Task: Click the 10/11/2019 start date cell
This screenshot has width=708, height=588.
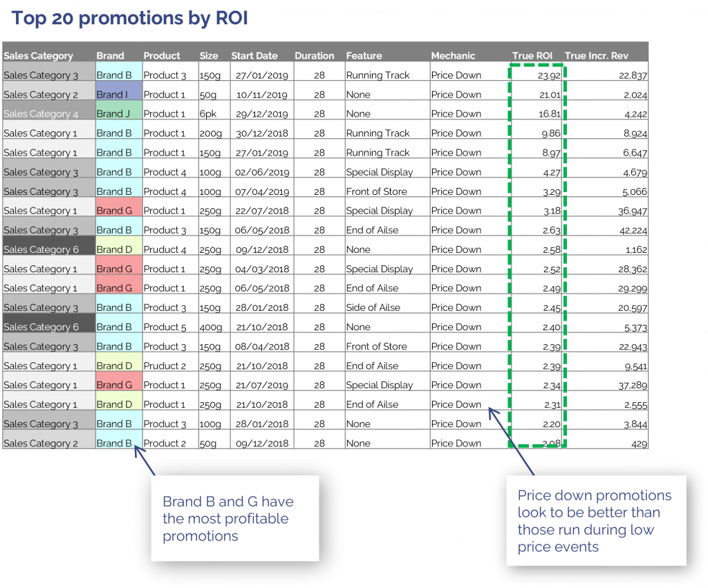Action: [x=261, y=95]
